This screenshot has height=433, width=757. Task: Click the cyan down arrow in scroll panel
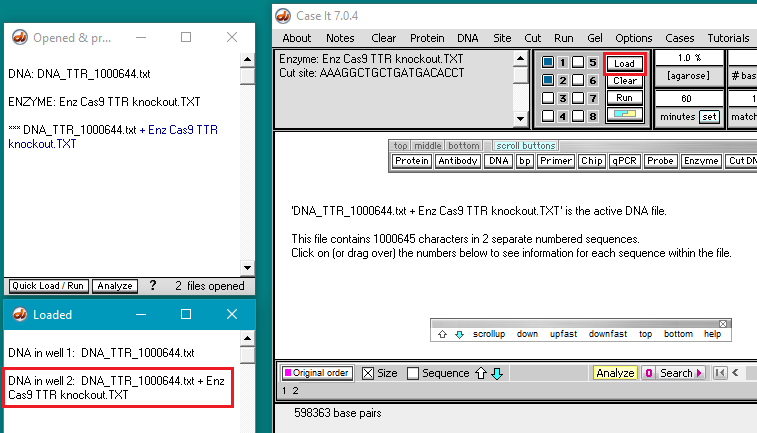tap(459, 334)
